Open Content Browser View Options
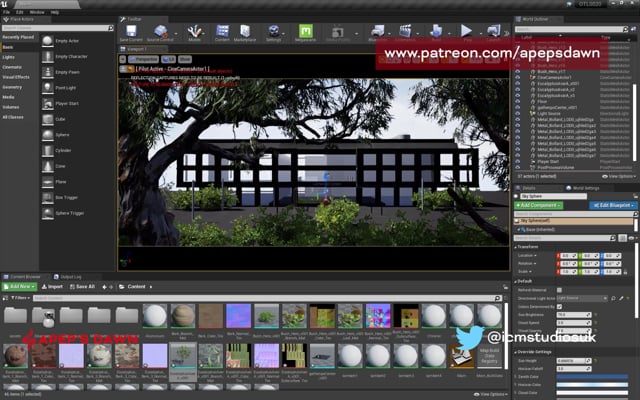 click(491, 394)
